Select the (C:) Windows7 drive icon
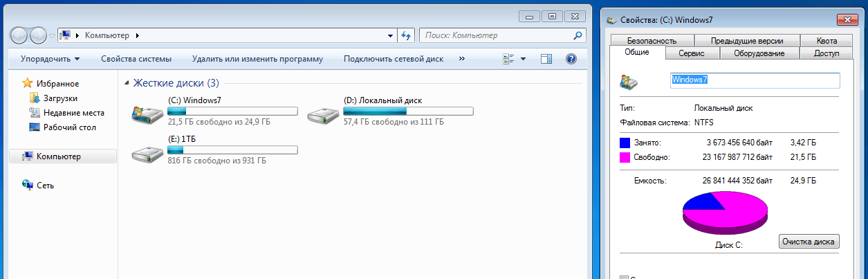The width and height of the screenshot is (868, 279). (146, 115)
